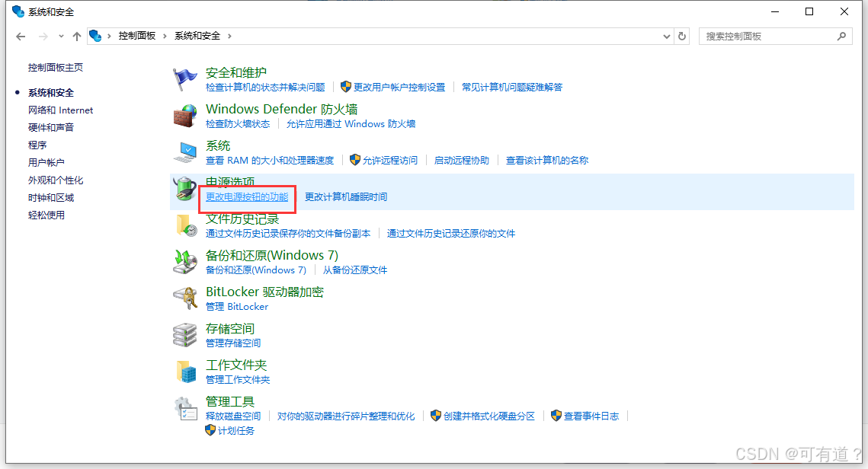Select 系统和安全 in the sidebar
This screenshot has width=868, height=469.
click(51, 92)
